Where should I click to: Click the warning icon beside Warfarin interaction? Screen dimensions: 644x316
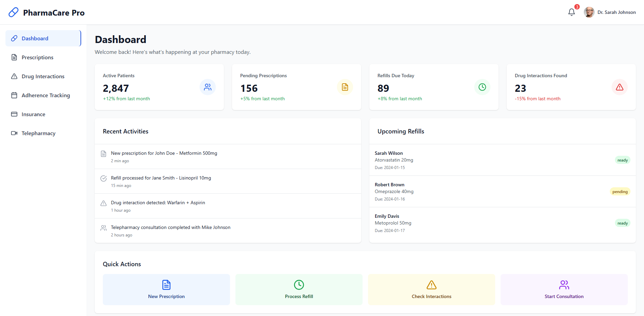[103, 203]
